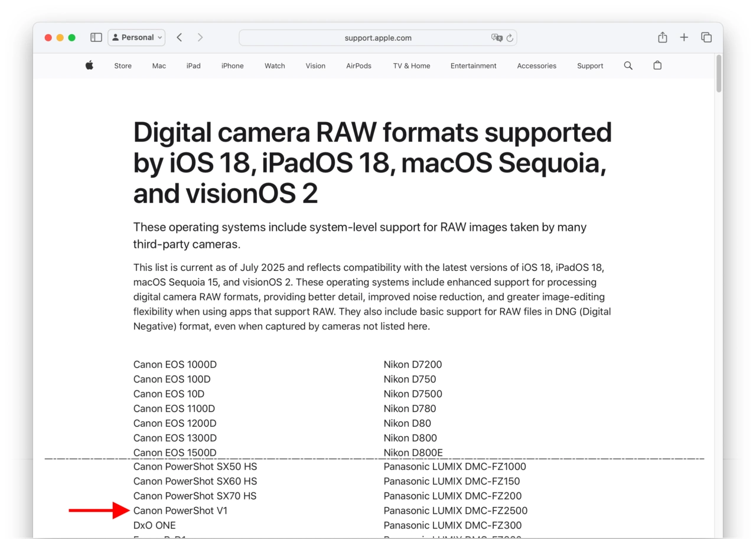Open a new tab
The height and width of the screenshot is (539, 756).
tap(684, 37)
